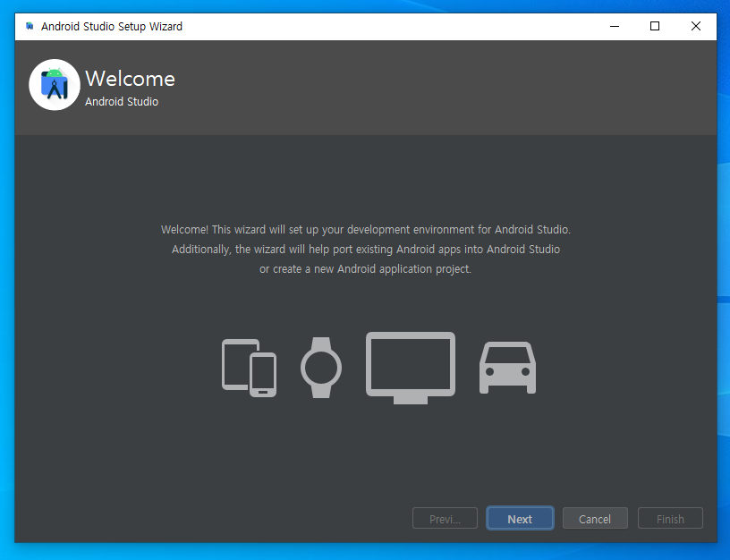Image resolution: width=730 pixels, height=560 pixels.
Task: Click the disabled Finish button
Action: (x=670, y=518)
